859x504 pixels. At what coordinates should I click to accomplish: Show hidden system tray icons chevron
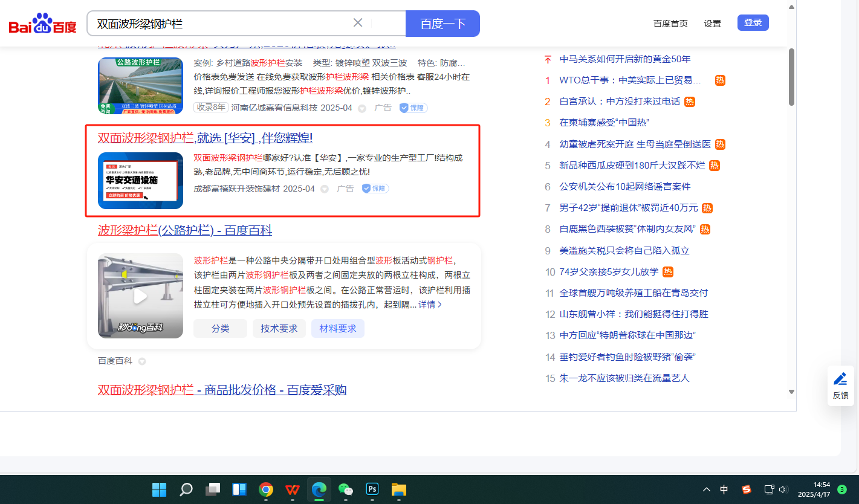pos(706,489)
